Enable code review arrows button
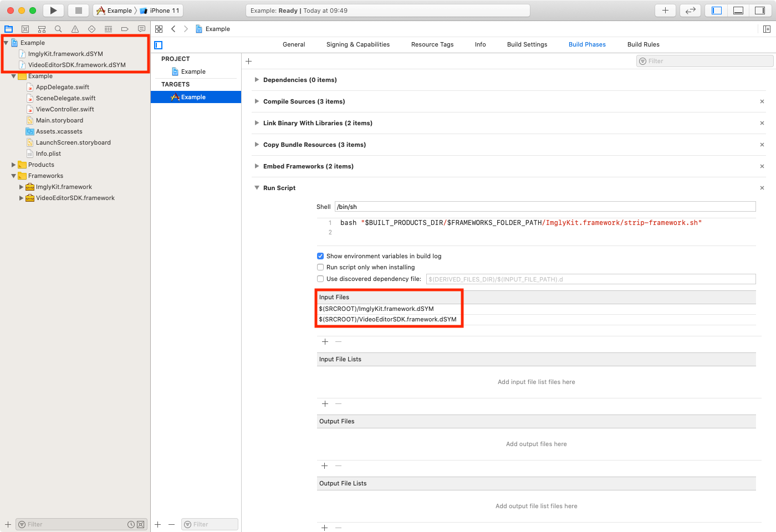 point(690,11)
